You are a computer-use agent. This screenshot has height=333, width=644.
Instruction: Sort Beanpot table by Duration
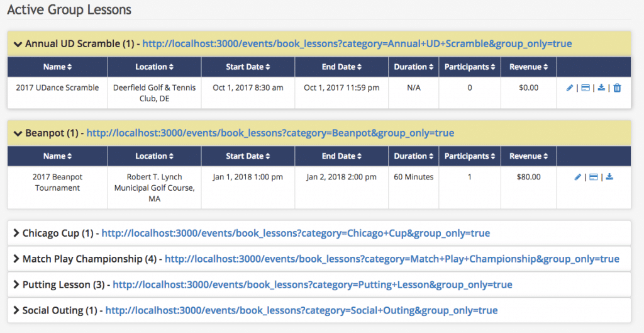pyautogui.click(x=414, y=156)
